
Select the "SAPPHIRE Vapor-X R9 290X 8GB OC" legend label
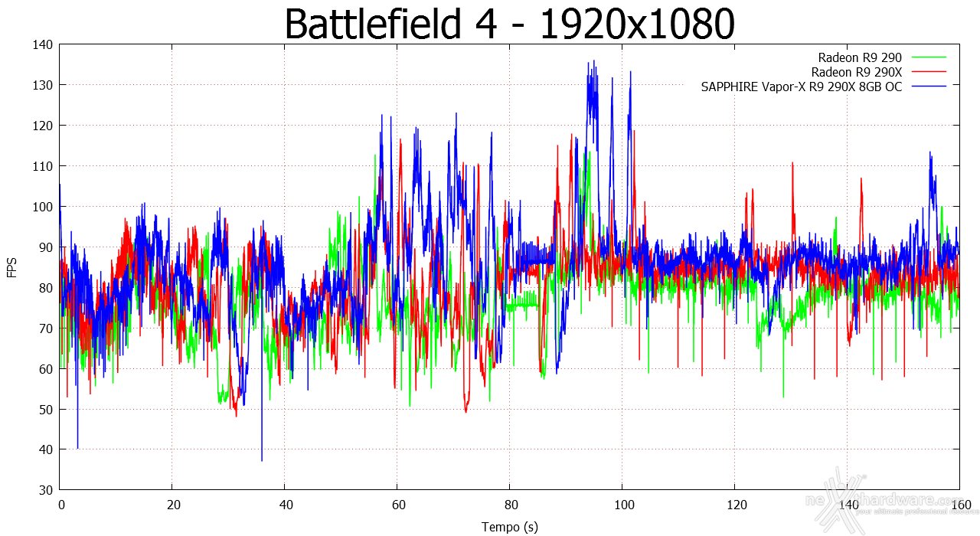click(x=802, y=87)
